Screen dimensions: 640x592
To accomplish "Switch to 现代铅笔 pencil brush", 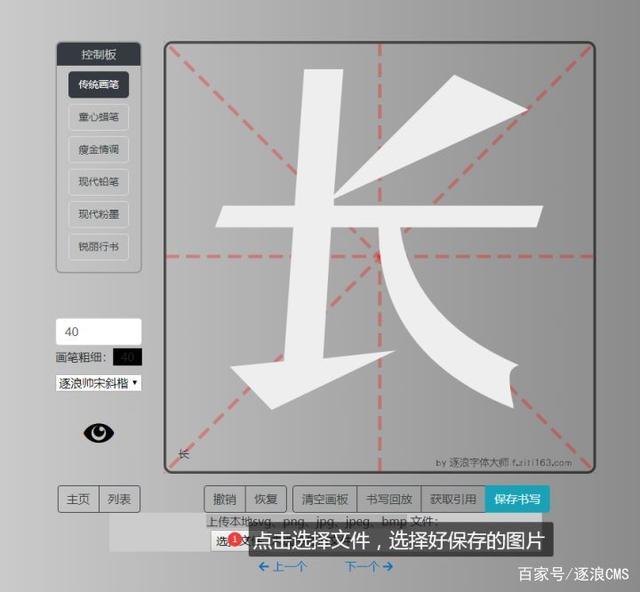I will [x=99, y=182].
